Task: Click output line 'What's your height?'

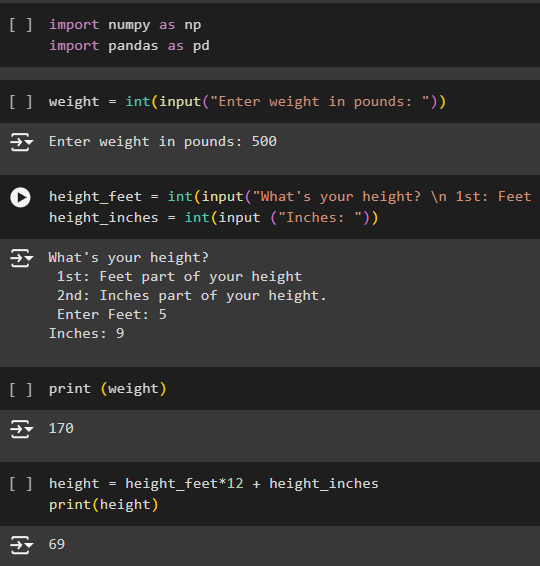Action: pos(129,258)
